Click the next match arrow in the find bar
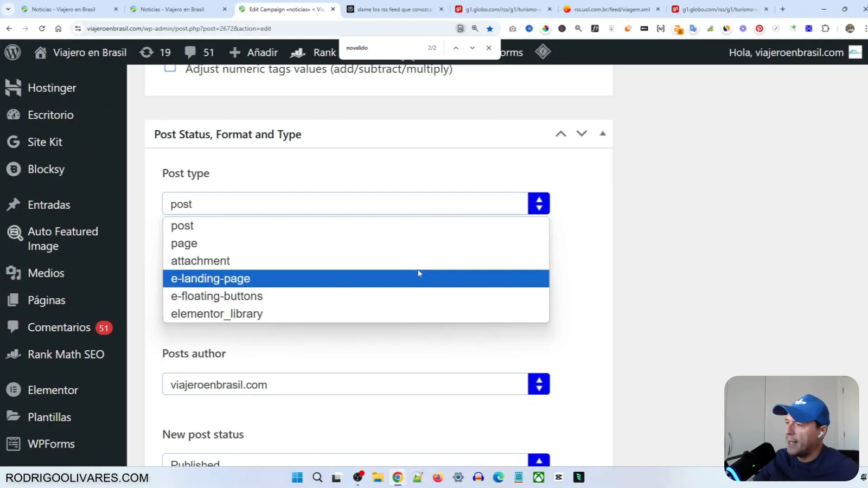Screen dimensions: 868x488 pyautogui.click(x=471, y=48)
